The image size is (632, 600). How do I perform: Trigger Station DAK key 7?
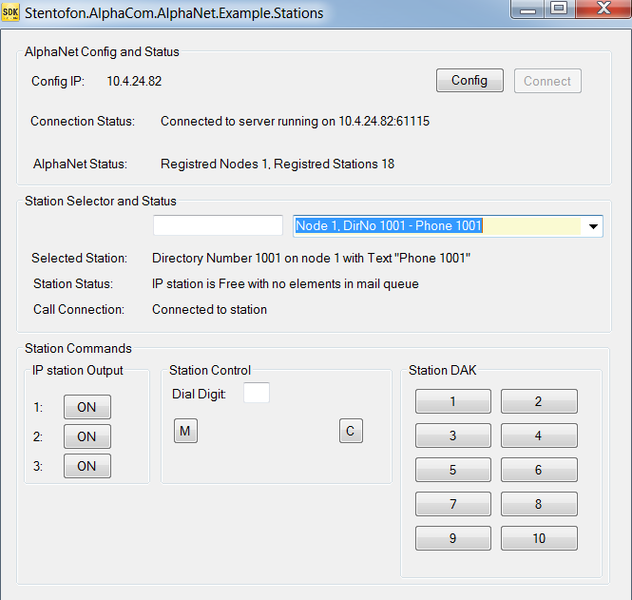[453, 504]
